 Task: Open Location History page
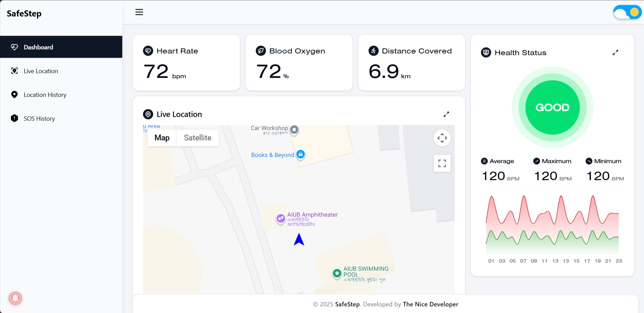pos(45,95)
